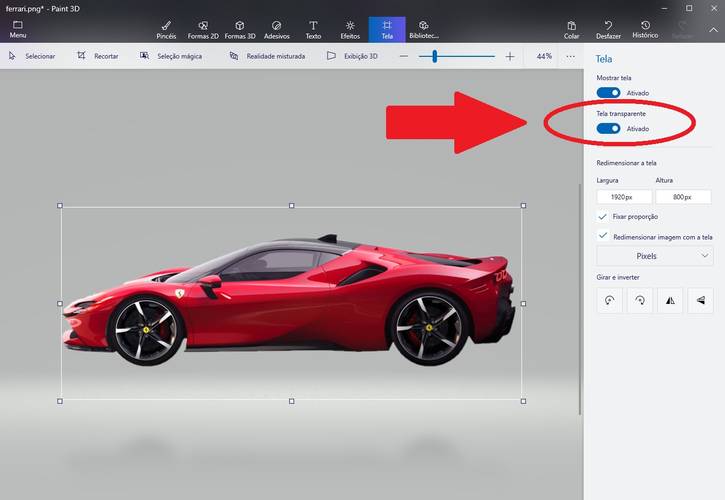The image size is (725, 500).
Task: Open the Menu button
Action: click(18, 29)
